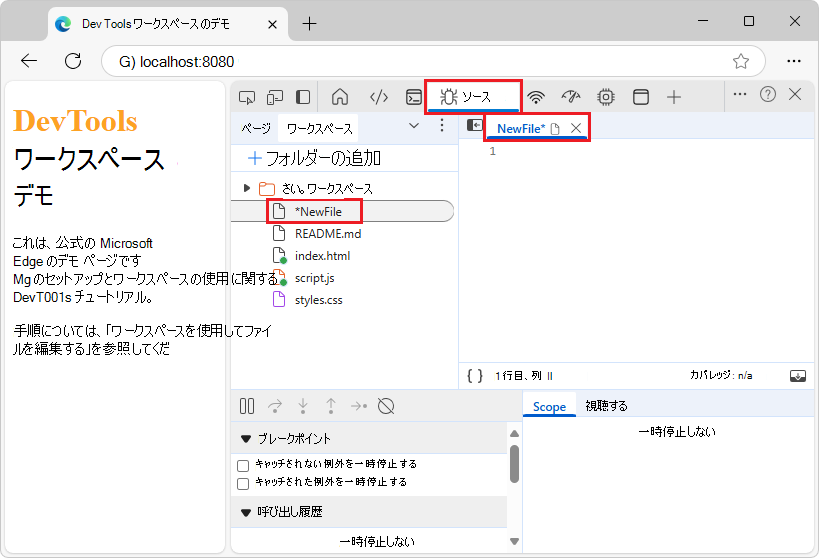Screen dimensions: 819x558
Task: Reload the localhost page
Action: [x=73, y=61]
